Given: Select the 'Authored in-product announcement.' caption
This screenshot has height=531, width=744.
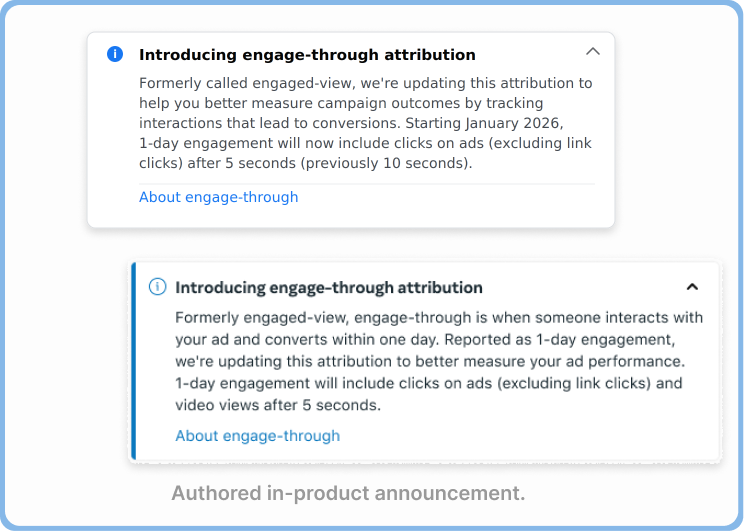Looking at the screenshot, I should tap(348, 493).
